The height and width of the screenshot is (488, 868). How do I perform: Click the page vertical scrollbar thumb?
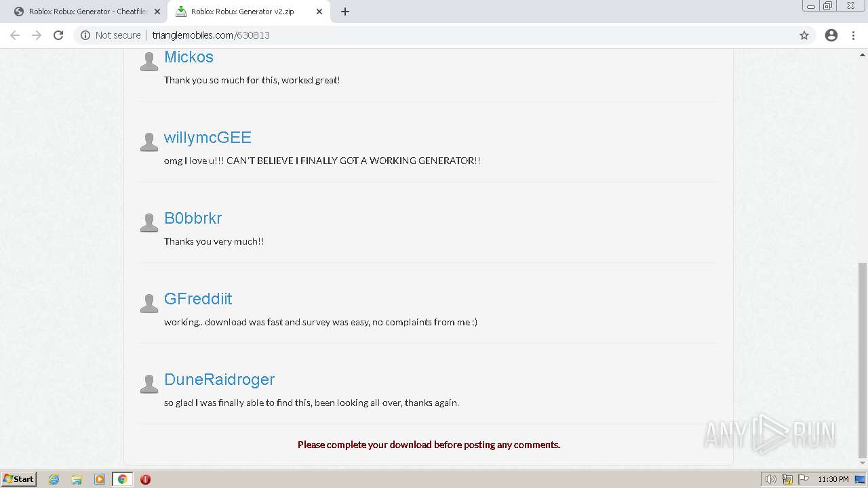(x=863, y=360)
